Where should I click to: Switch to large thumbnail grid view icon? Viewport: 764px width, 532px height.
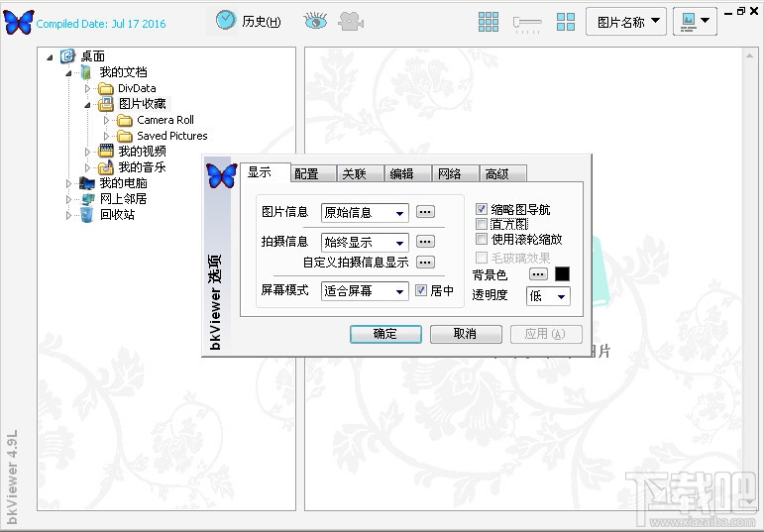click(x=566, y=22)
